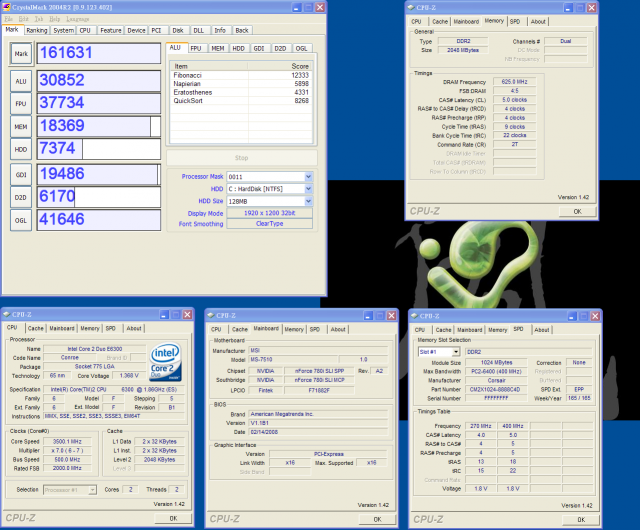Open the CrystalMark File menu
640x530 pixels.
point(8,19)
